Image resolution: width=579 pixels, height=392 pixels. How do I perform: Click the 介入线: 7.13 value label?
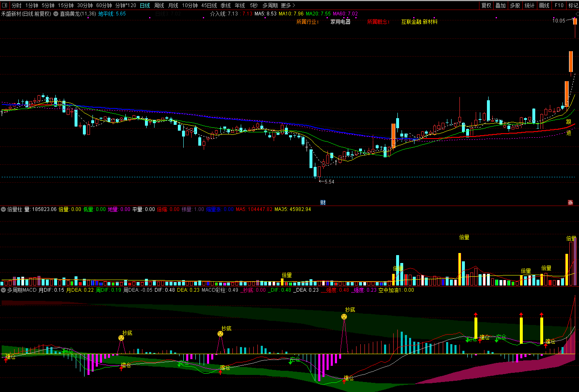click(224, 14)
